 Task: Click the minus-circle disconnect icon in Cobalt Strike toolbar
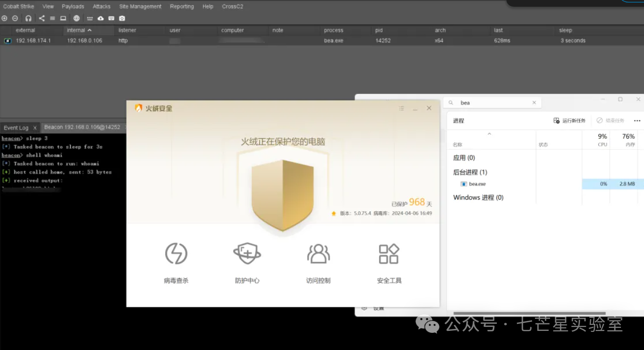[x=15, y=18]
